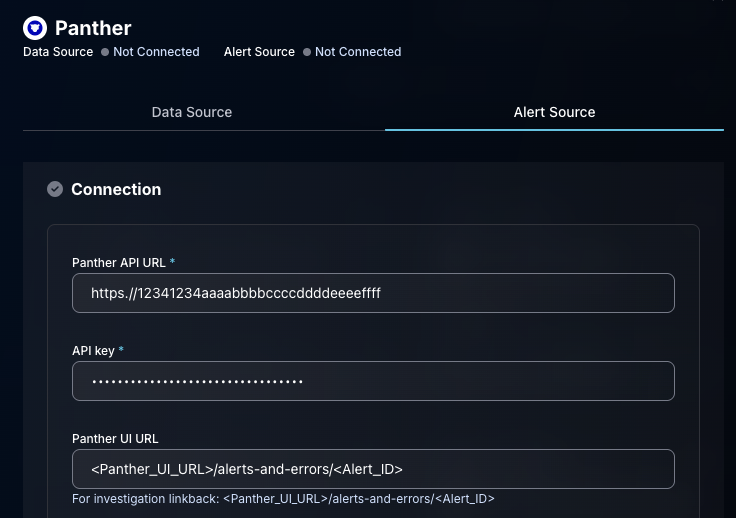Image resolution: width=736 pixels, height=518 pixels.
Task: Select the Panther UI URL input field
Action: click(373, 469)
